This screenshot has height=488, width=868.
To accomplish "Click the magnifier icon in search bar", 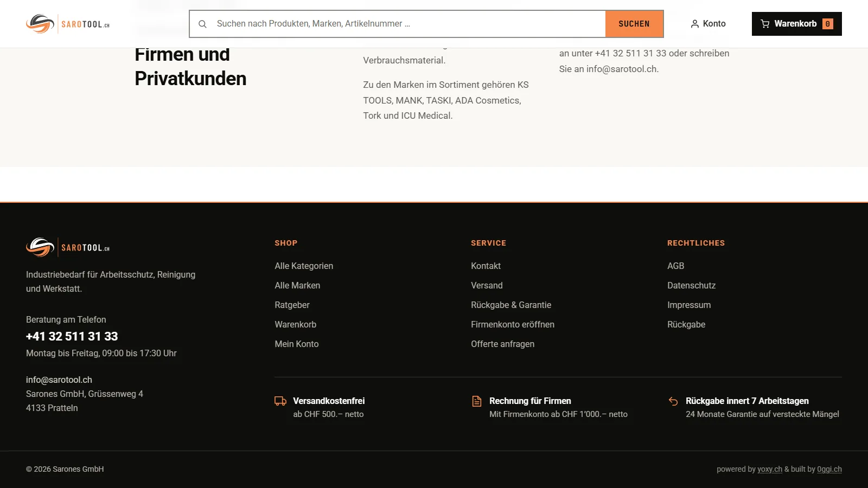I will tap(202, 24).
